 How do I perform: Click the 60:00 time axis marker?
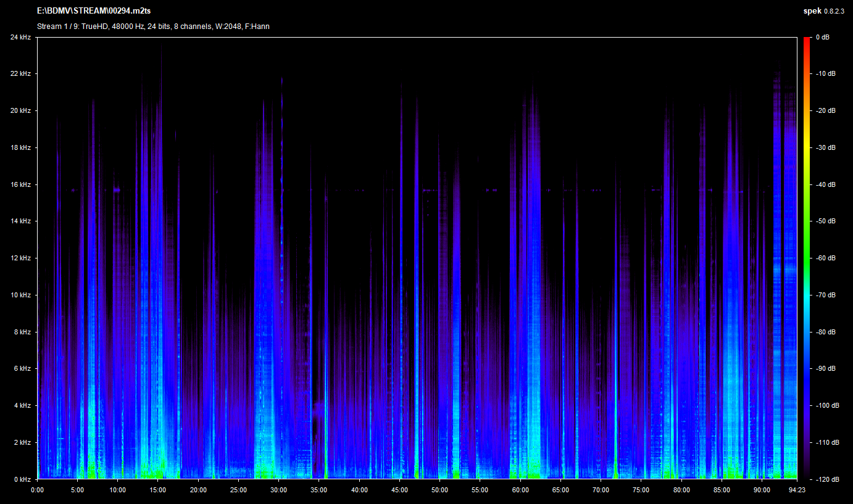pos(520,490)
